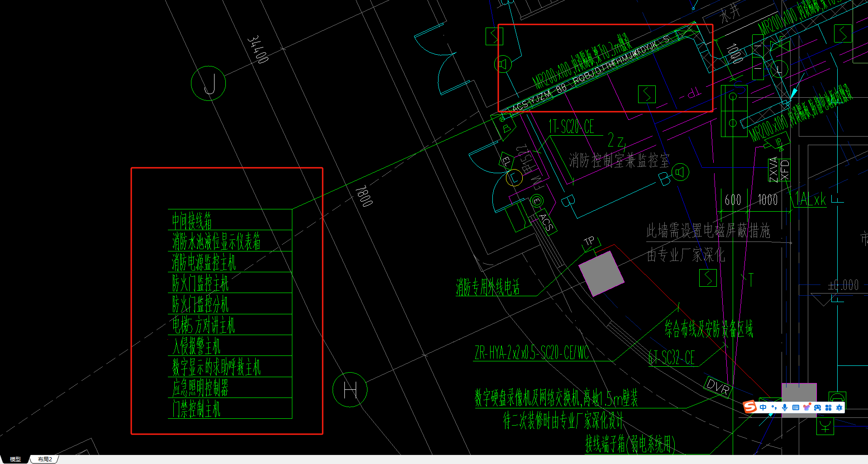This screenshot has width=868, height=464.
Task: Select the speaker symbol beside letter B
Action: coord(680,172)
